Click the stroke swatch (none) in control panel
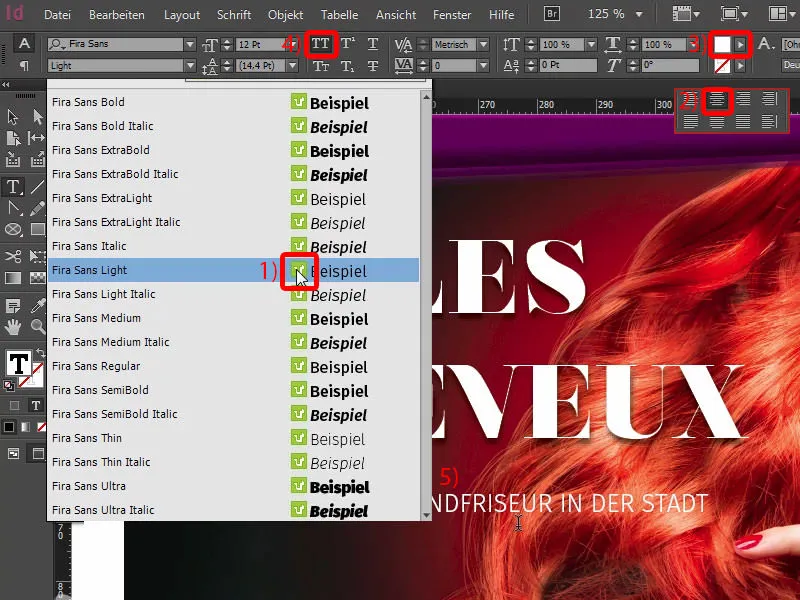The height and width of the screenshot is (600, 800). (722, 66)
